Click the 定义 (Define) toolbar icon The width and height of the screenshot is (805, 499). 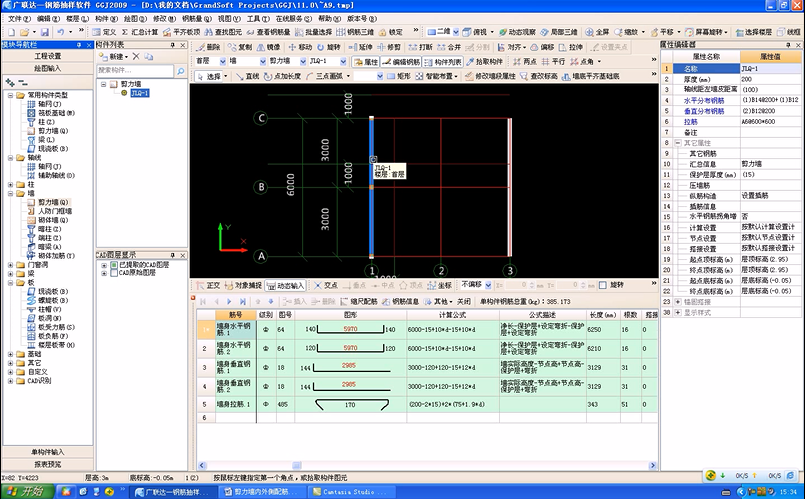click(105, 32)
